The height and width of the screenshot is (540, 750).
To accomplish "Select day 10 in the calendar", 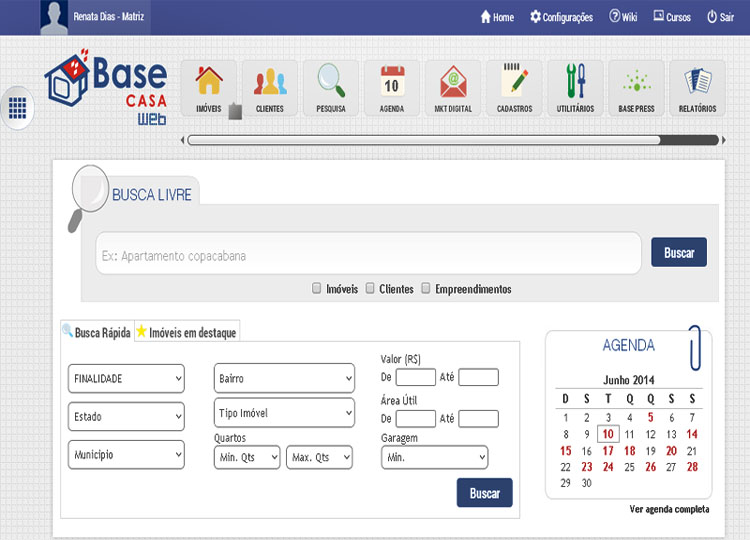I will (608, 434).
